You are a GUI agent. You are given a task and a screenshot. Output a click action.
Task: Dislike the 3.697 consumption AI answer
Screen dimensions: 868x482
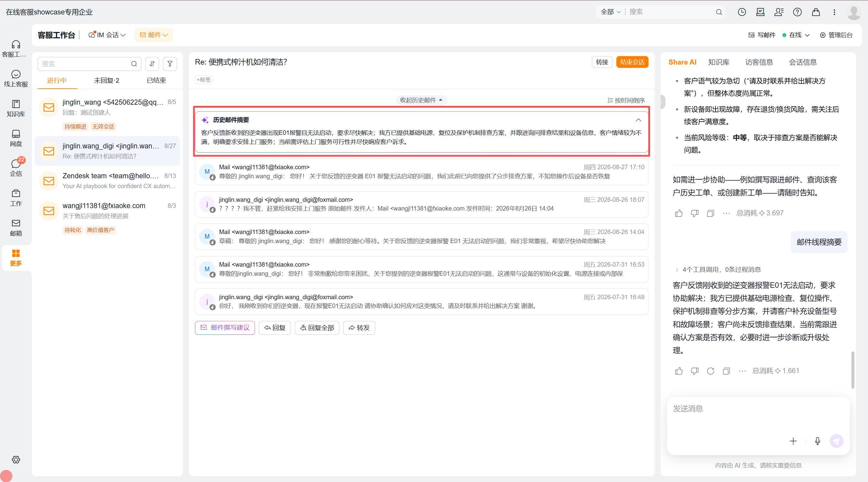[694, 213]
